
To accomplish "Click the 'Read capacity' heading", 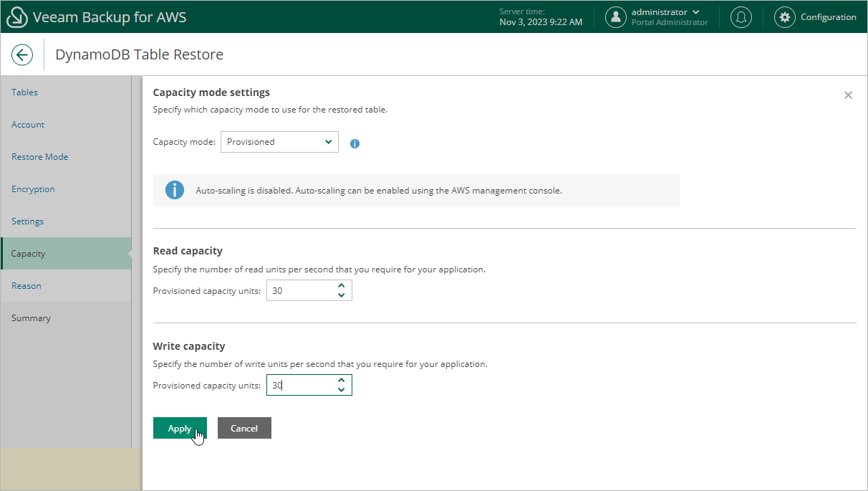I will point(188,251).
